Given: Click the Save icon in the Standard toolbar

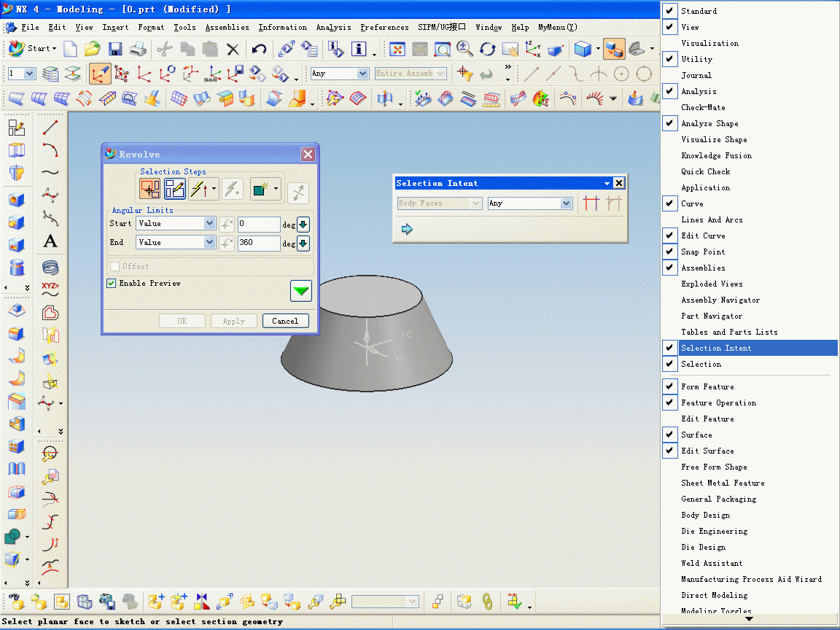Looking at the screenshot, I should tap(115, 49).
